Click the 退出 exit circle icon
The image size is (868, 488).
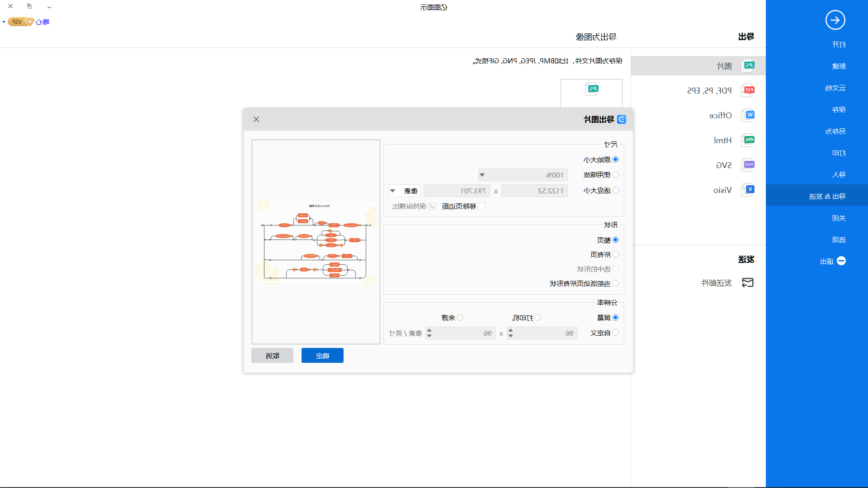tap(841, 261)
